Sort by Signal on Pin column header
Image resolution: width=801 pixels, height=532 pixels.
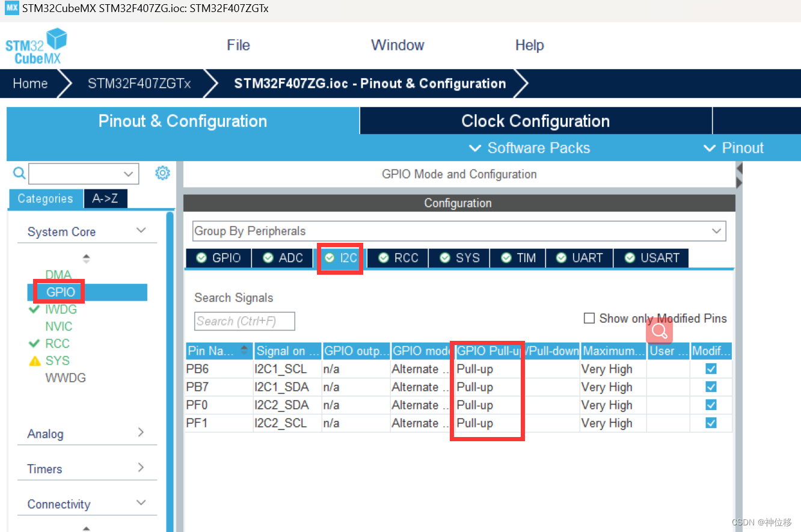pos(287,350)
